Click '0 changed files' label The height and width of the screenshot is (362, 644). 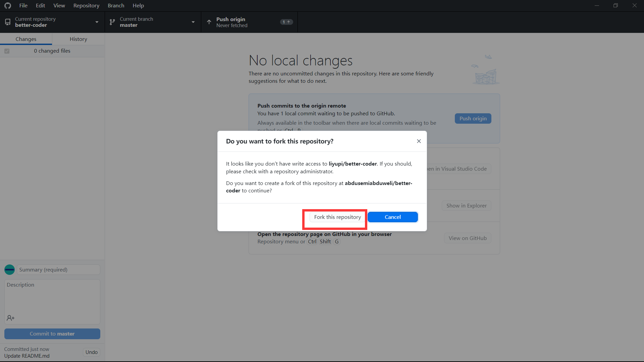click(52, 51)
